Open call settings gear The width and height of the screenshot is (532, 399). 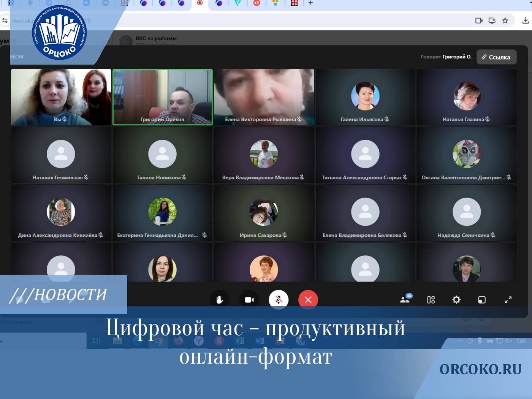[x=456, y=300]
